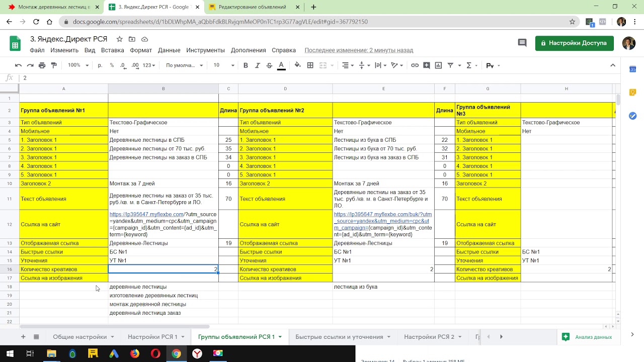
Task: Star this spreadsheet document
Action: (x=119, y=39)
